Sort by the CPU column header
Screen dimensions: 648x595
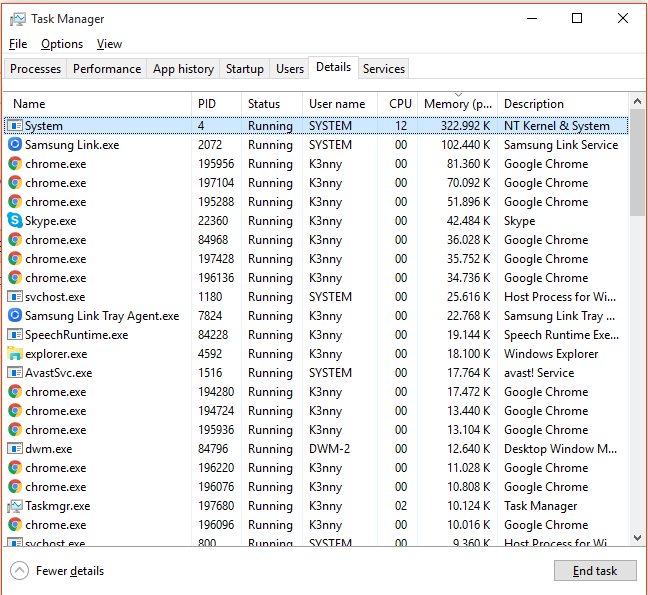tap(398, 104)
